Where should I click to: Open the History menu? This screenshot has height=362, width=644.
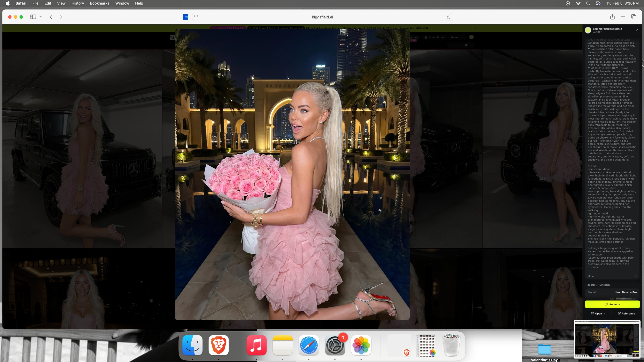[77, 3]
